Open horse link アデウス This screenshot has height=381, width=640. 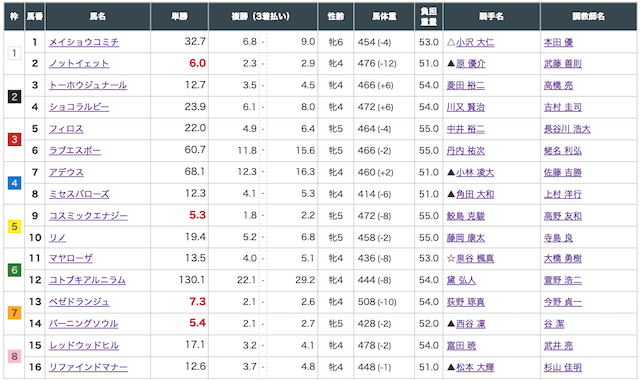pos(66,172)
